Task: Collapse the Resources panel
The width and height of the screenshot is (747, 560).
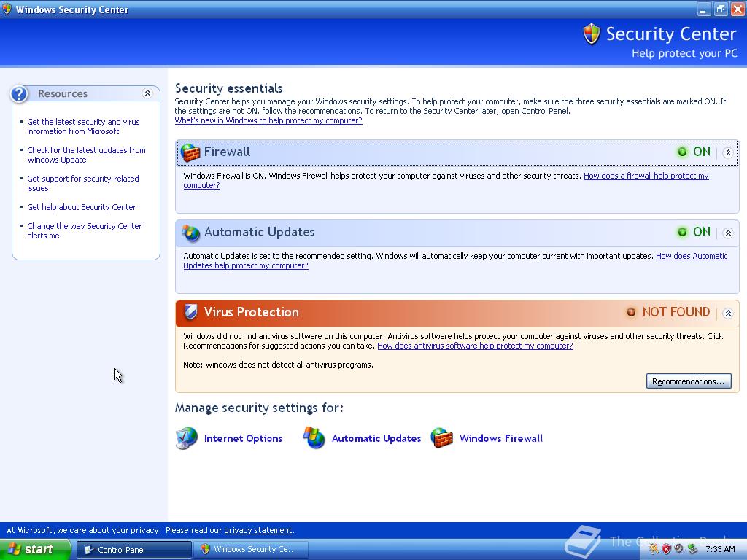Action: (147, 93)
